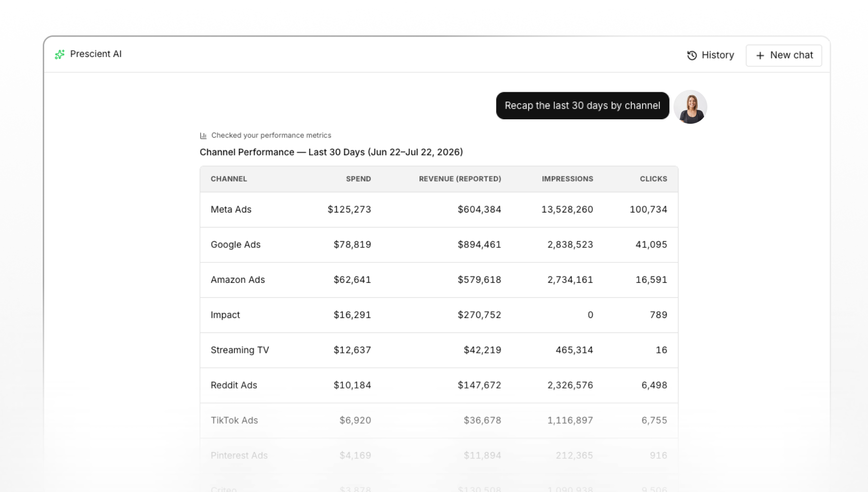Click Meta Ads clicks 100,734

click(x=648, y=210)
